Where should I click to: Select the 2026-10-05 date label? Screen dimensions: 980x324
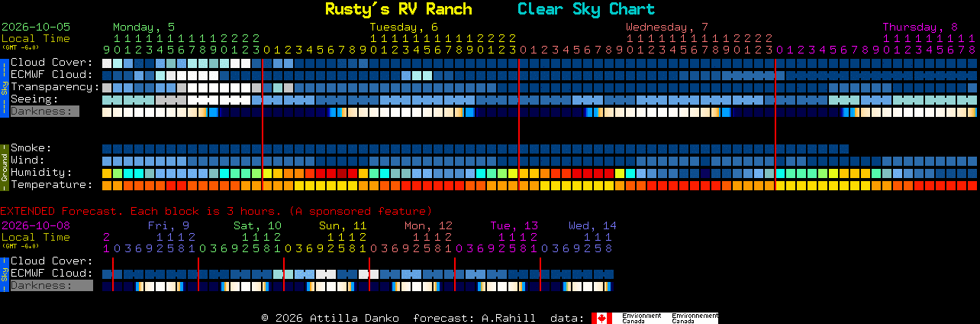pos(36,27)
